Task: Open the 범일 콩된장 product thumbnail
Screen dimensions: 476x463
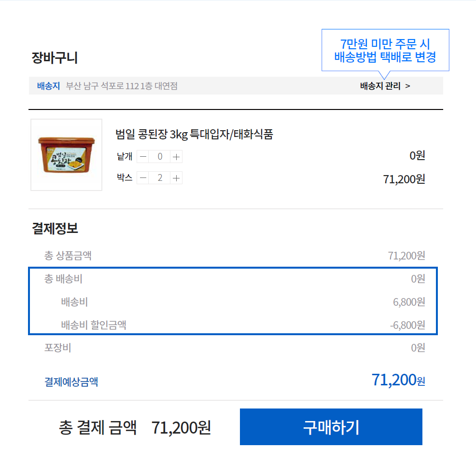Action: tap(67, 155)
